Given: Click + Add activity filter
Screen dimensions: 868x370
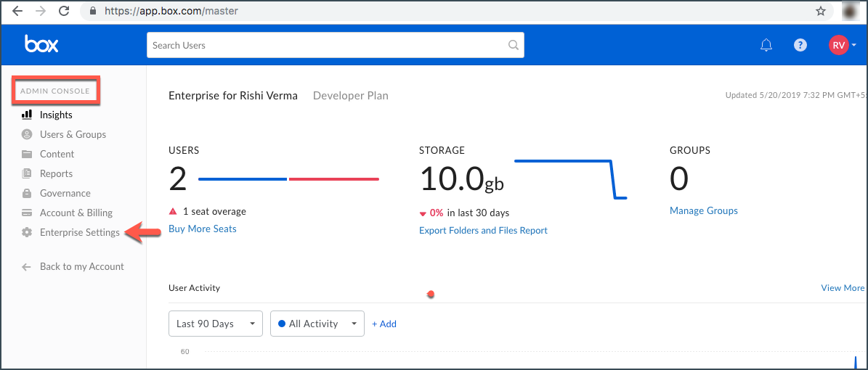Looking at the screenshot, I should [x=384, y=324].
